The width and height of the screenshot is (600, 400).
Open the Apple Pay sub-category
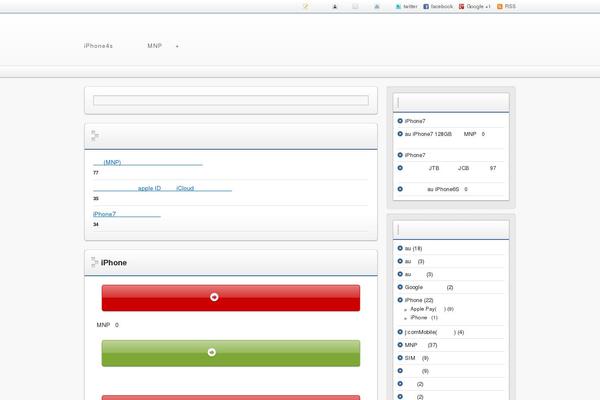[x=432, y=309]
